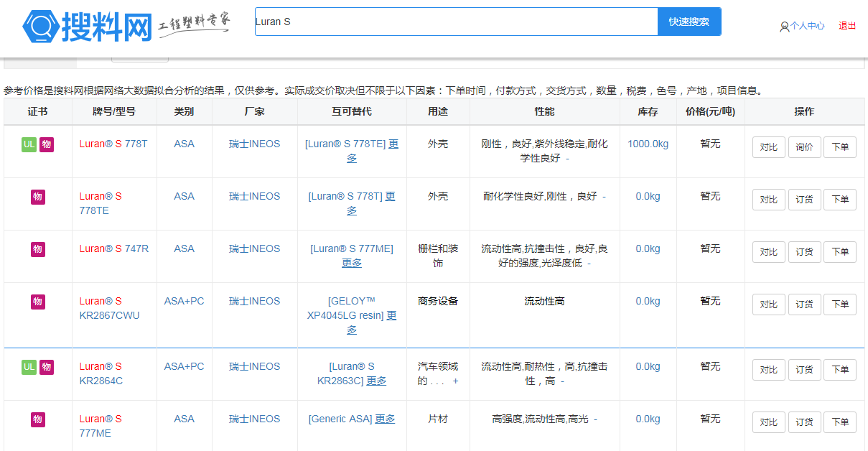Click 物 badge in Luran S 747R row

(x=38, y=249)
